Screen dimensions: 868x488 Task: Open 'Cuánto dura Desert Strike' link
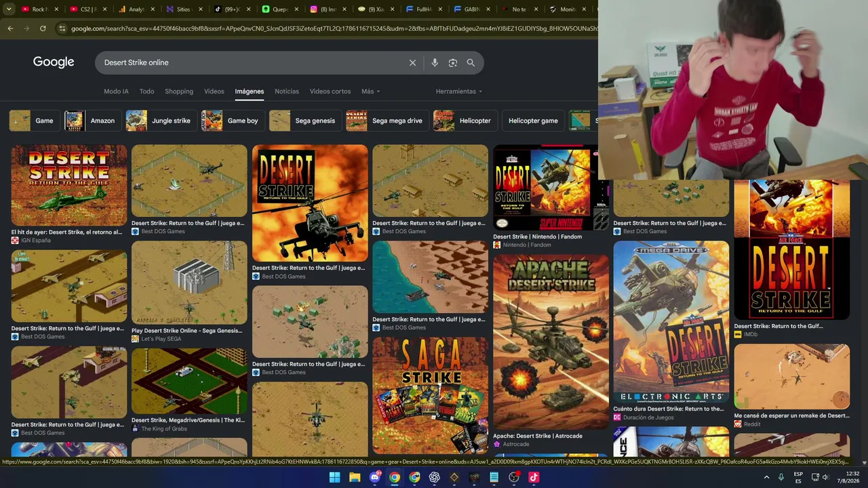[x=669, y=409]
